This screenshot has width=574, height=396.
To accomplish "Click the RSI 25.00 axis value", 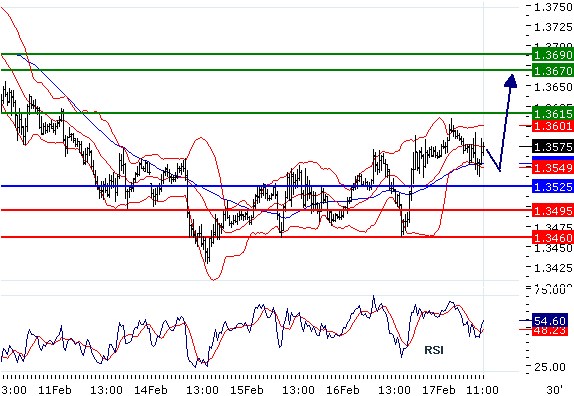I will [x=551, y=367].
